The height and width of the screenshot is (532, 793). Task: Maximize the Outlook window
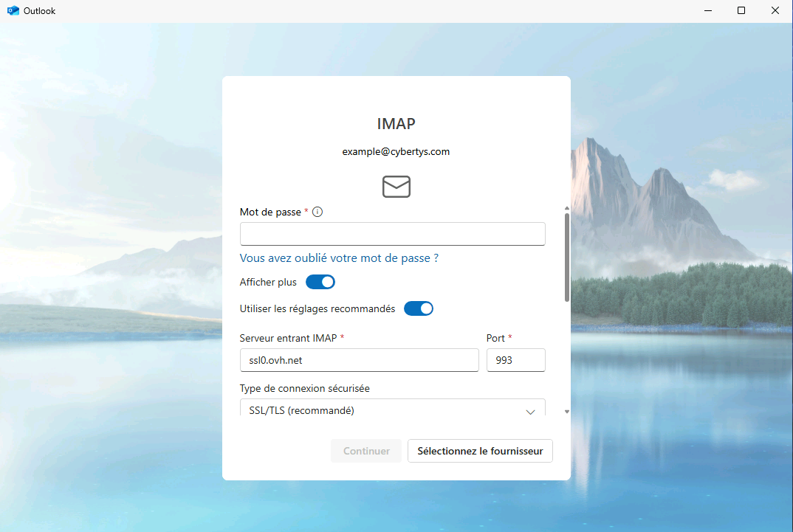click(x=741, y=10)
